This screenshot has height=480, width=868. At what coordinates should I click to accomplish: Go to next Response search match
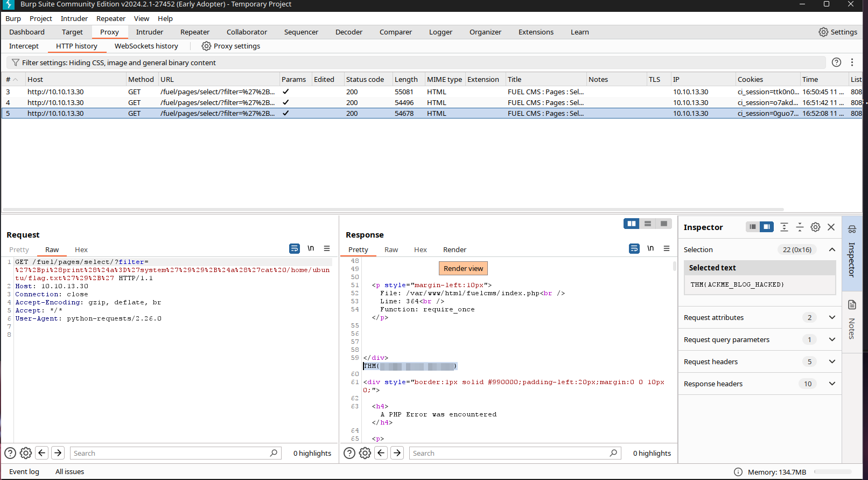coord(397,453)
